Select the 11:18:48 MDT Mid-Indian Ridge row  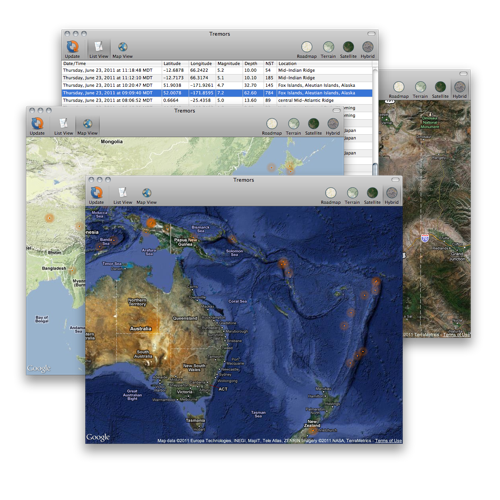click(217, 70)
